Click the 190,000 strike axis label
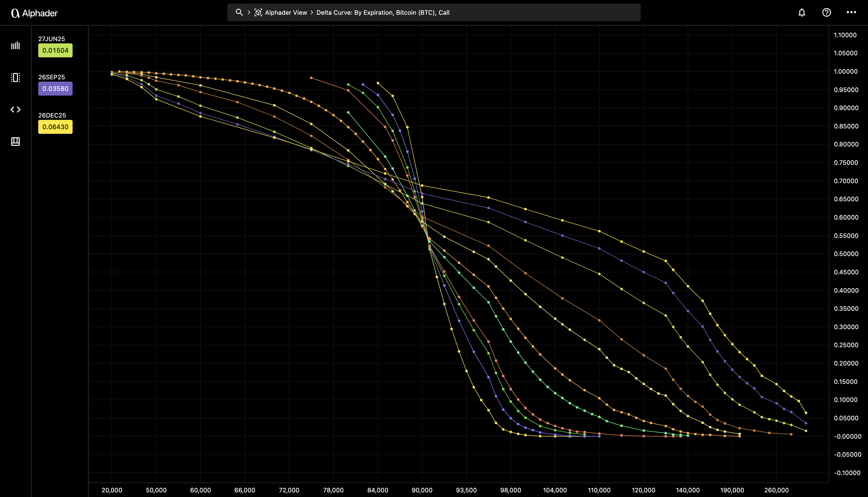The image size is (868, 497). 732,490
